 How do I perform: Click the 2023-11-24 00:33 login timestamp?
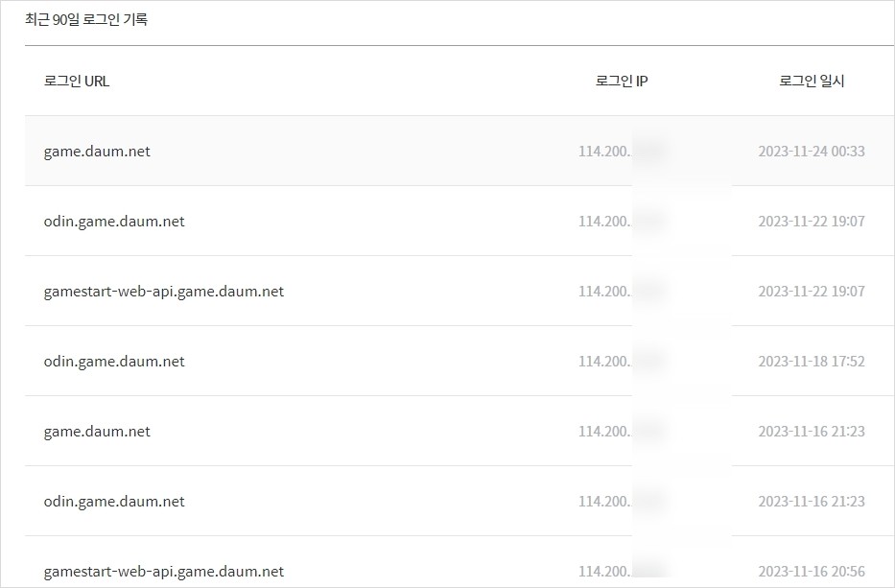click(x=812, y=152)
